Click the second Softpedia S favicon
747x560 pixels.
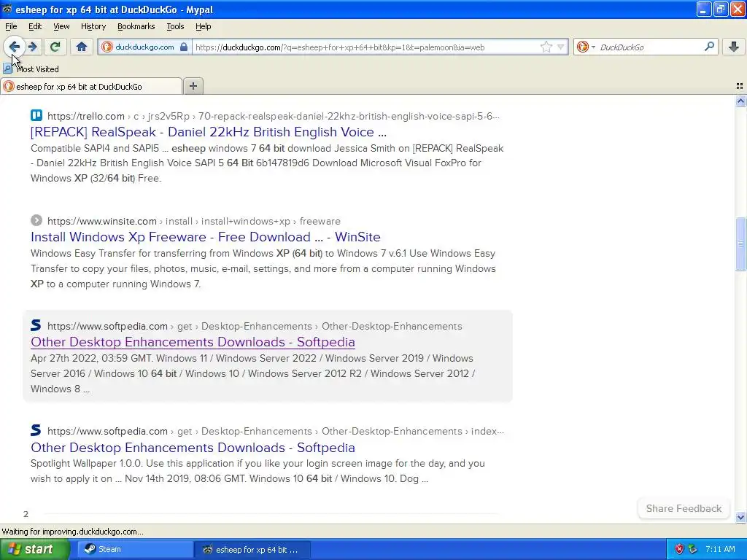click(36, 430)
